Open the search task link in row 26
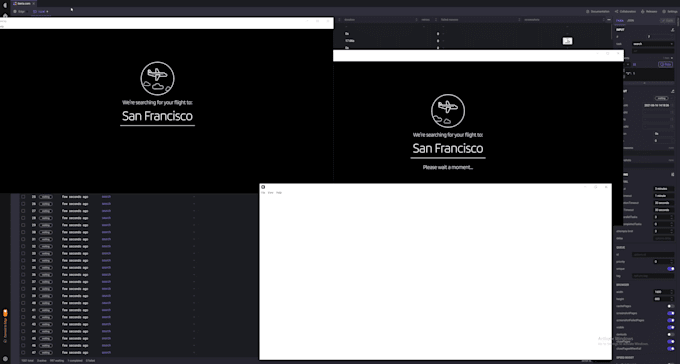 click(106, 204)
